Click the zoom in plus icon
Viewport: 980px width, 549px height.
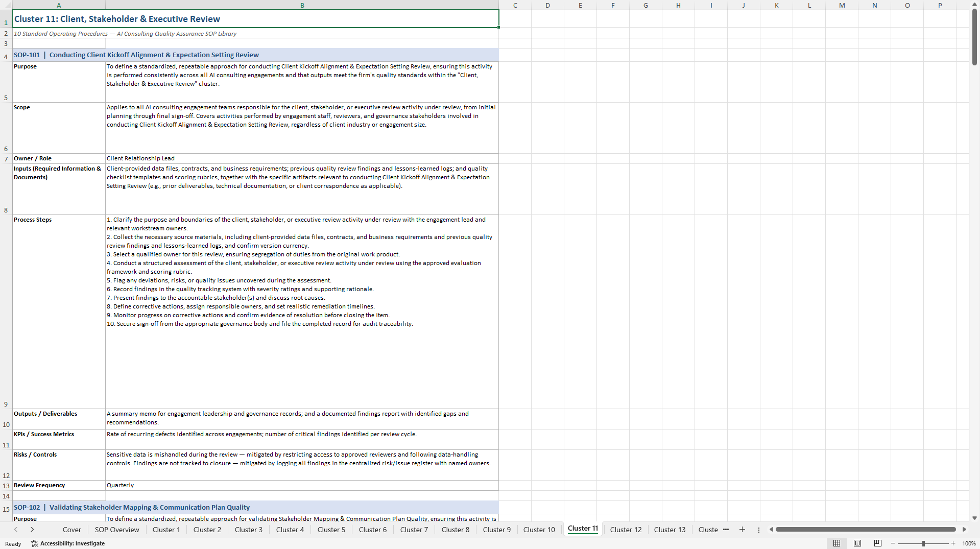coord(953,543)
